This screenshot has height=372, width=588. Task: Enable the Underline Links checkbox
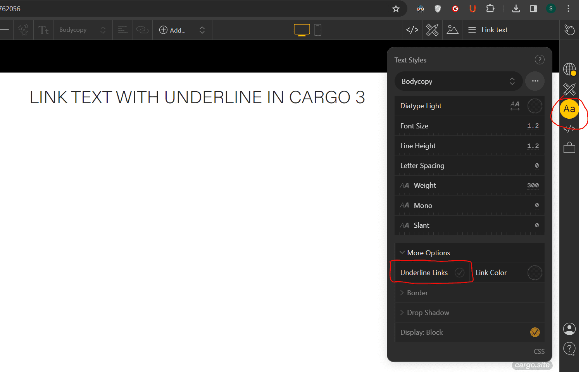[x=460, y=272]
